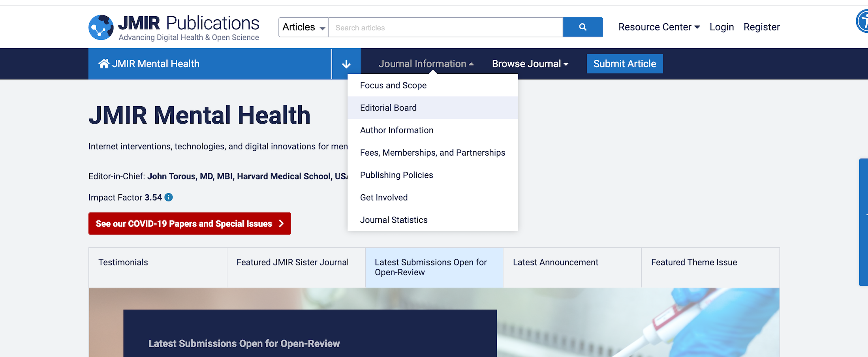Screen dimensions: 868x357
Task: Click the home icon beside JMIR Mental Health
Action: [x=104, y=64]
